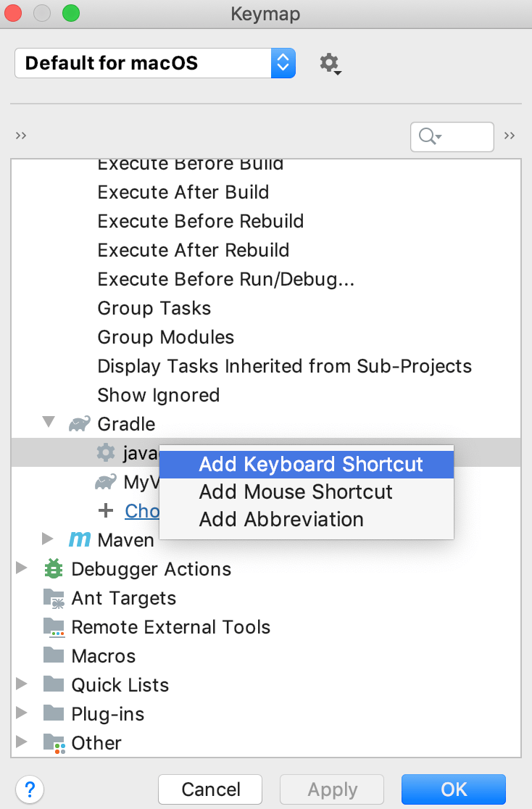532x809 pixels.
Task: Click the elephant icon next to MyV task
Action: tap(107, 481)
